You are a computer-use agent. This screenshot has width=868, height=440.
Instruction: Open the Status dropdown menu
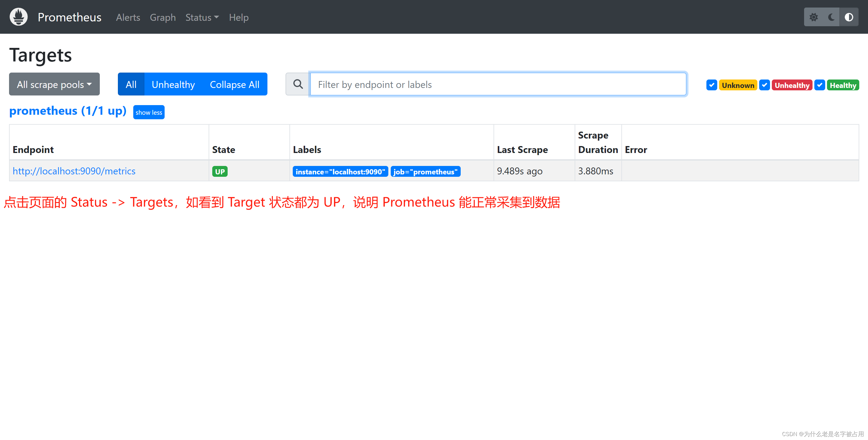(x=202, y=17)
